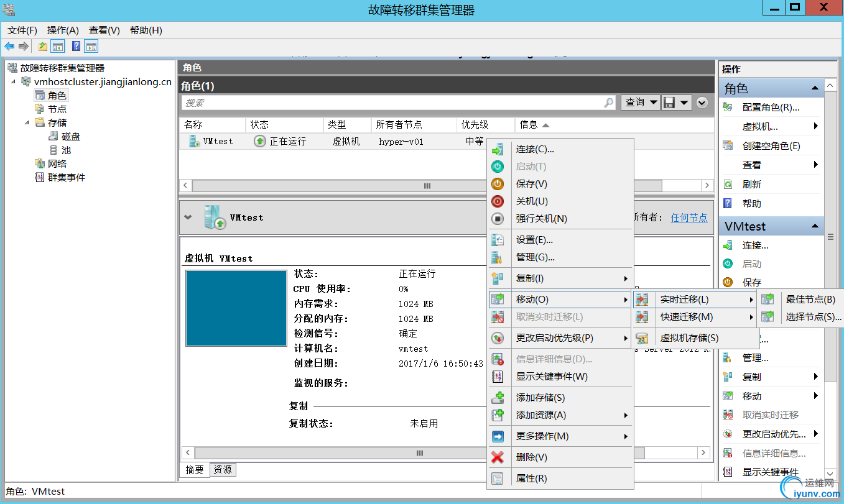Select 更改启动优先级(P) in the context menu
This screenshot has width=844, height=504.
(560, 338)
